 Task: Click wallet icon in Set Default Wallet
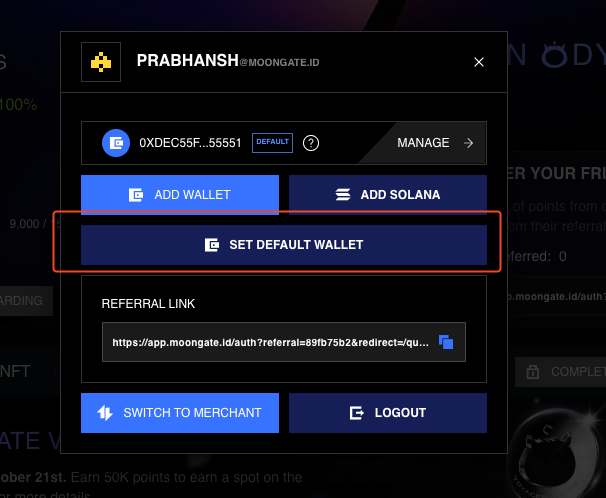tap(212, 245)
